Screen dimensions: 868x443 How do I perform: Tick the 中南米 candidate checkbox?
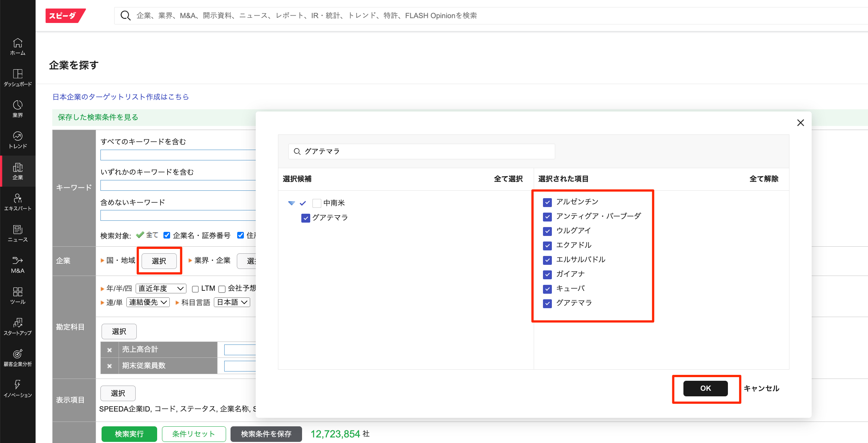click(317, 203)
